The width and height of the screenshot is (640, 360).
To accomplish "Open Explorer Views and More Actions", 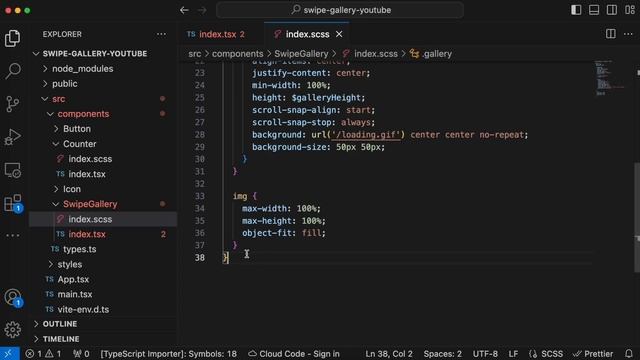I will tap(161, 34).
